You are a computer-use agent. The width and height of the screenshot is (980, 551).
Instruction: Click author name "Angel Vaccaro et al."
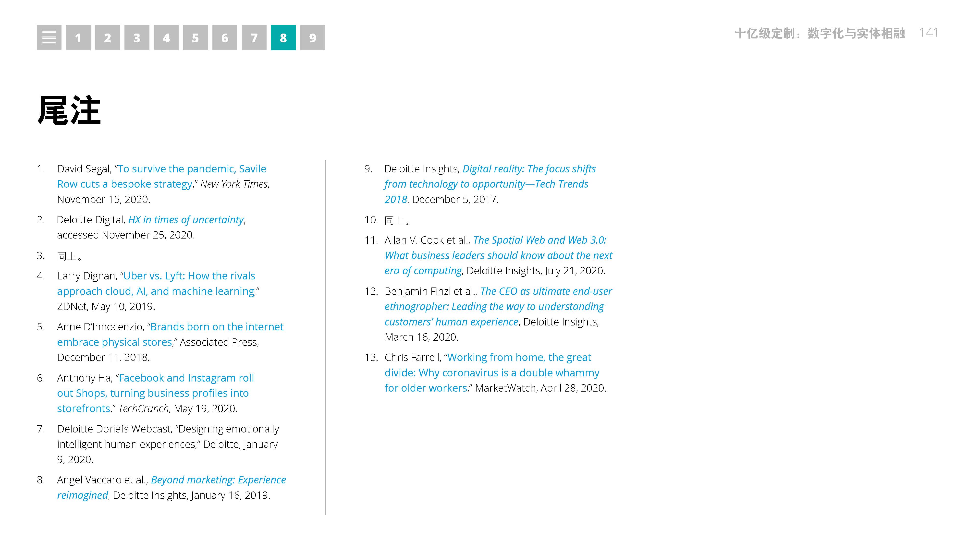pyautogui.click(x=103, y=480)
